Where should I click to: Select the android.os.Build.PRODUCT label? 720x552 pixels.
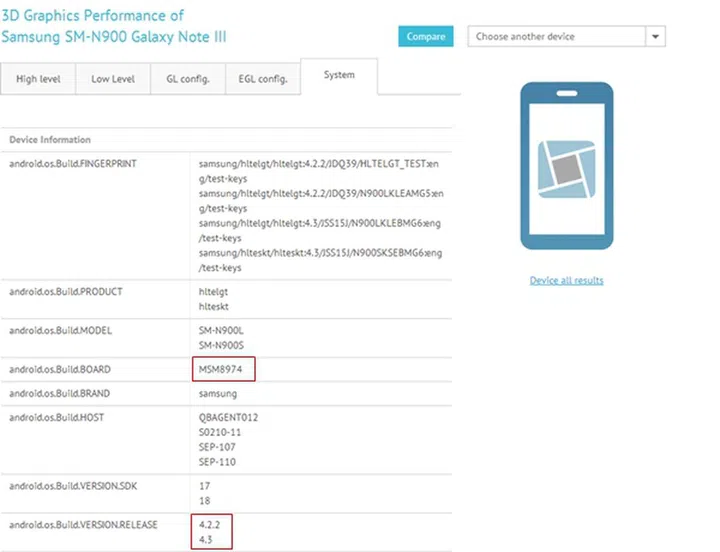[x=66, y=292]
